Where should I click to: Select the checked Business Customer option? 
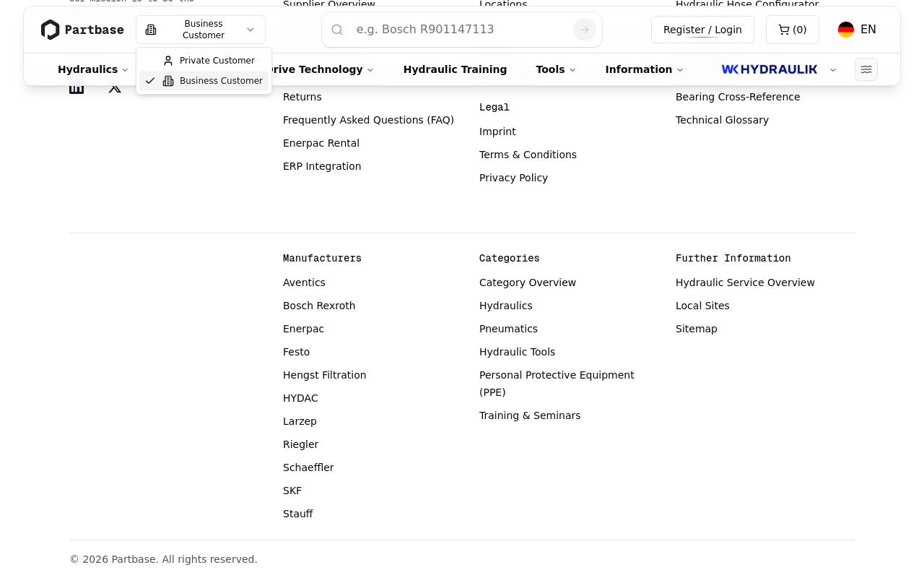click(204, 81)
